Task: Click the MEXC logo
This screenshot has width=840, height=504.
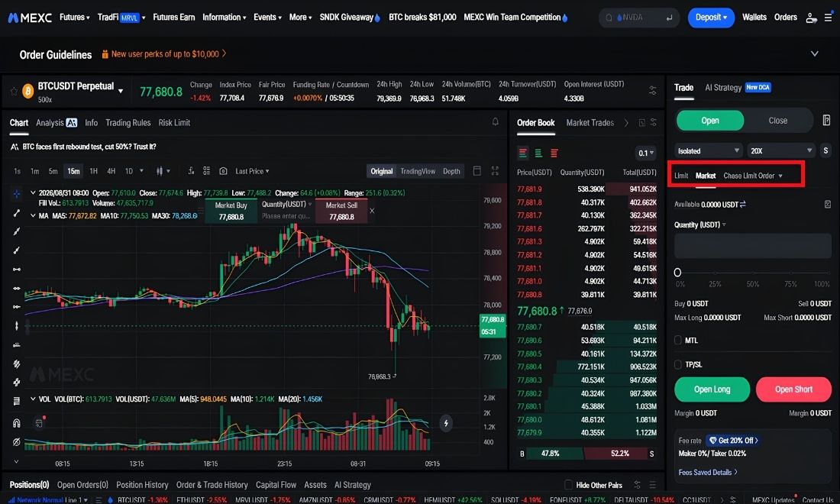Action: pos(30,18)
